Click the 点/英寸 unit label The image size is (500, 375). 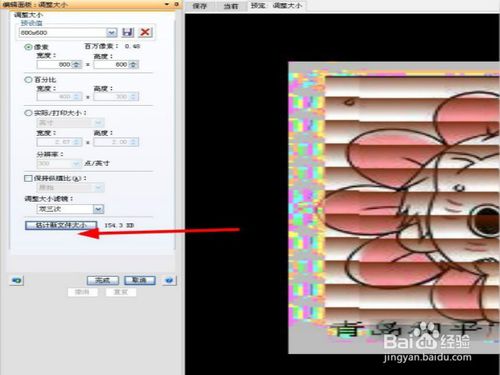(97, 163)
